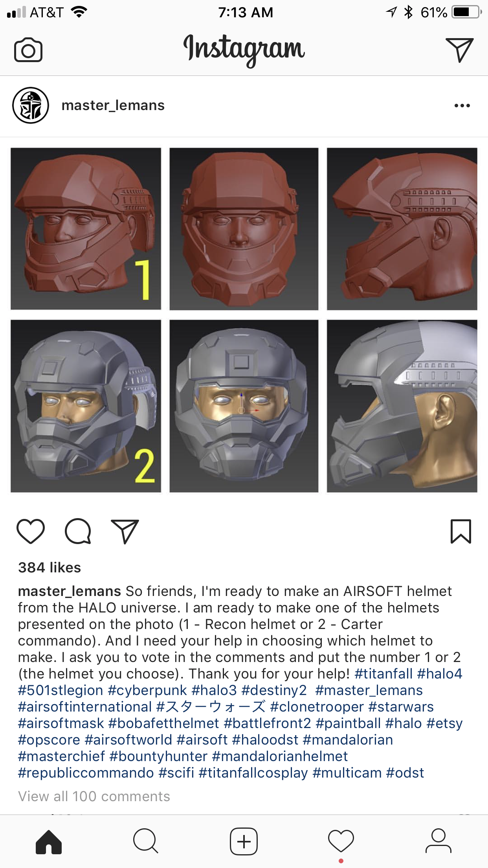The width and height of the screenshot is (488, 868).
Task: Open the camera icon in header
Action: click(28, 50)
